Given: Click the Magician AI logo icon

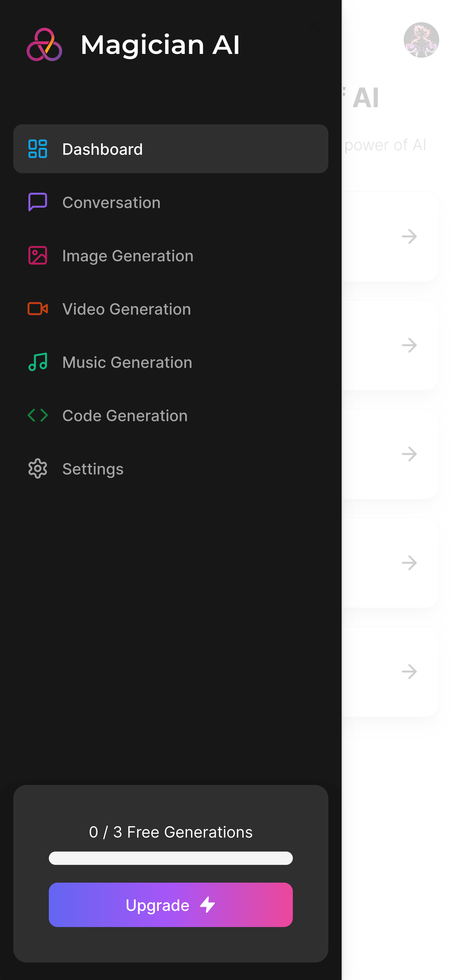Looking at the screenshot, I should pos(44,44).
